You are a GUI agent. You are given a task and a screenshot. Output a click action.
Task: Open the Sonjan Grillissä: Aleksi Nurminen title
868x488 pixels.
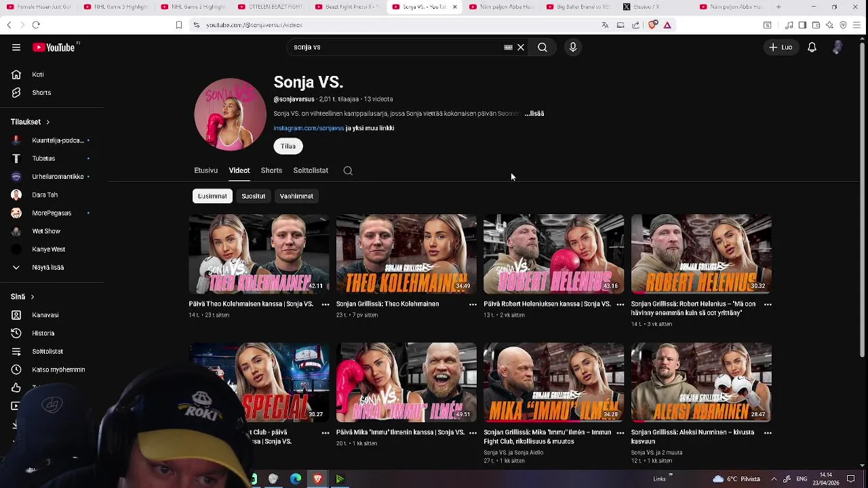[x=692, y=436]
